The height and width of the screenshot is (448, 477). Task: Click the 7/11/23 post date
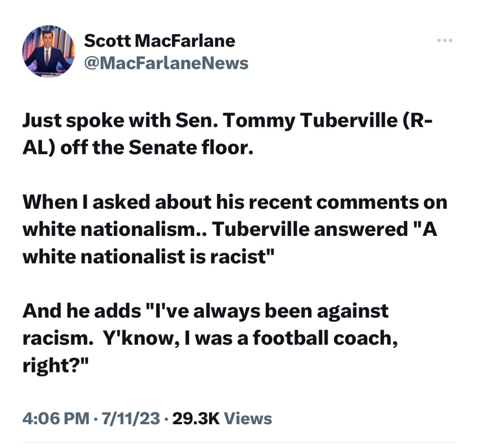tap(130, 418)
